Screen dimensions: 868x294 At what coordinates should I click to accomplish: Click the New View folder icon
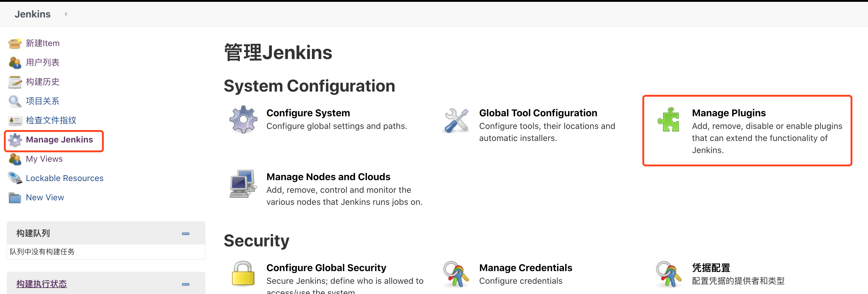15,197
